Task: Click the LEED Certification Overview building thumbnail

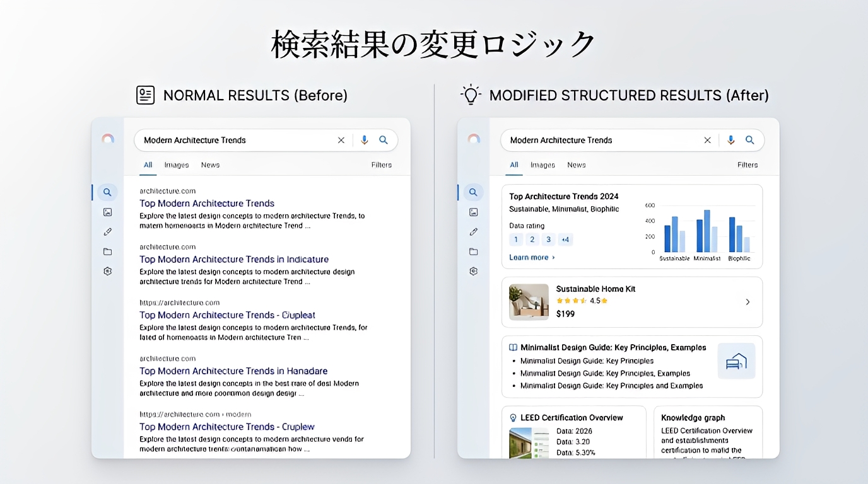Action: click(529, 442)
